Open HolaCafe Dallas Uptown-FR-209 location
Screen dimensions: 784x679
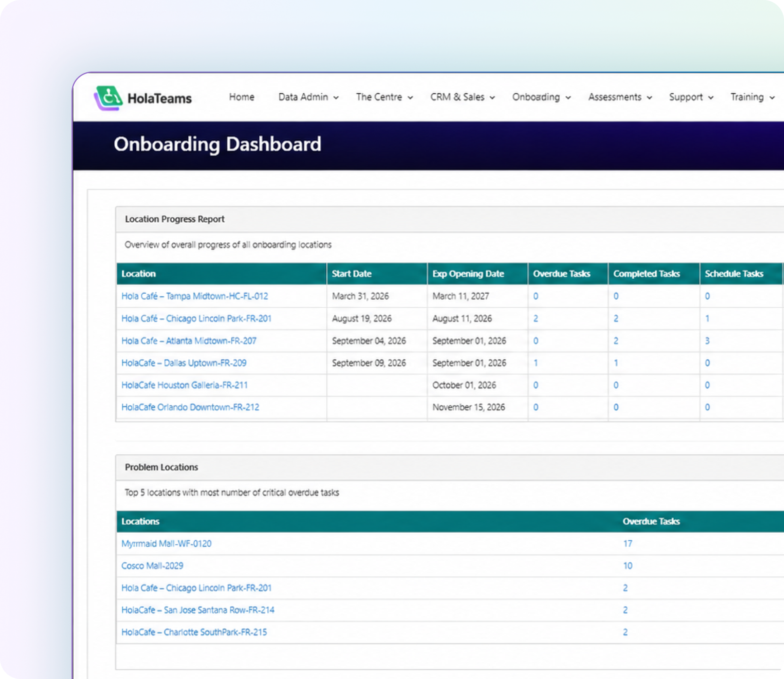pos(184,363)
